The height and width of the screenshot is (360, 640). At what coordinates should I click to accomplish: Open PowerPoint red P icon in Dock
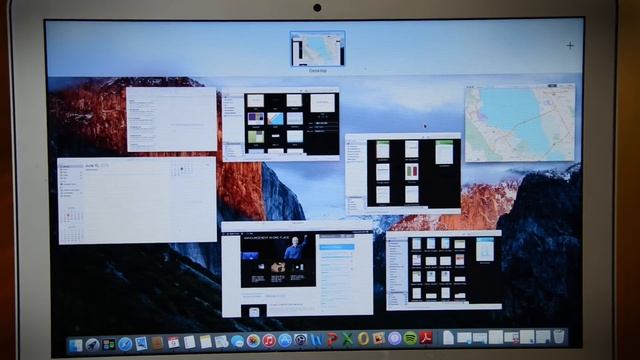tap(332, 339)
